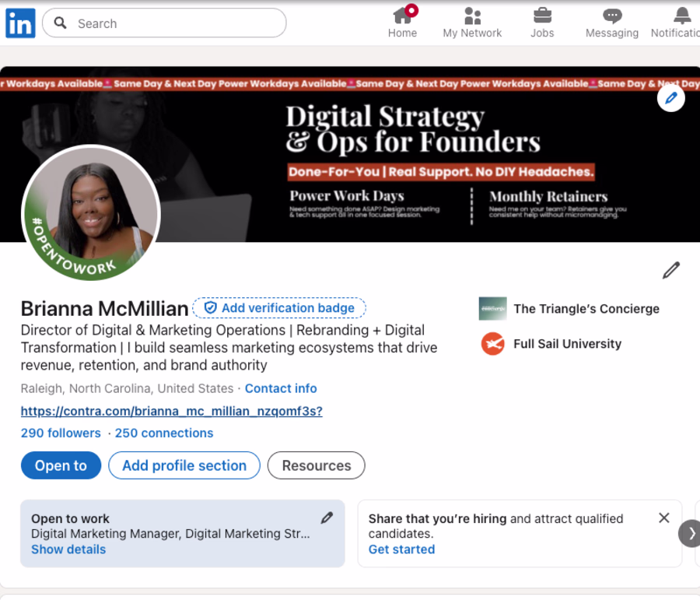Open the Contact info link
700x600 pixels.
(x=281, y=388)
